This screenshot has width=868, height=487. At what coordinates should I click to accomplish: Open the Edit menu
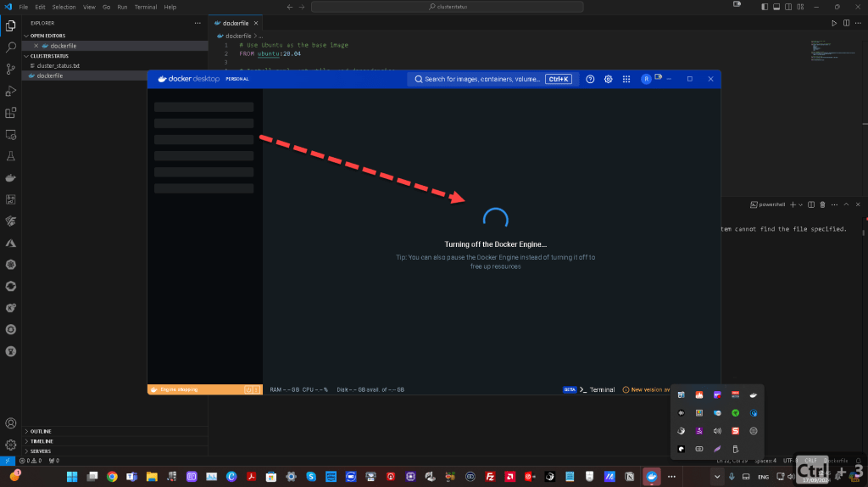pyautogui.click(x=41, y=7)
